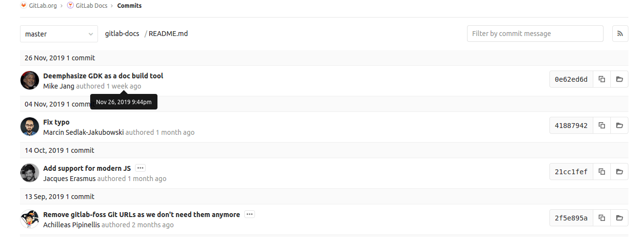This screenshot has height=237, width=644.
Task: Open the master branch dropdown
Action: click(x=59, y=34)
